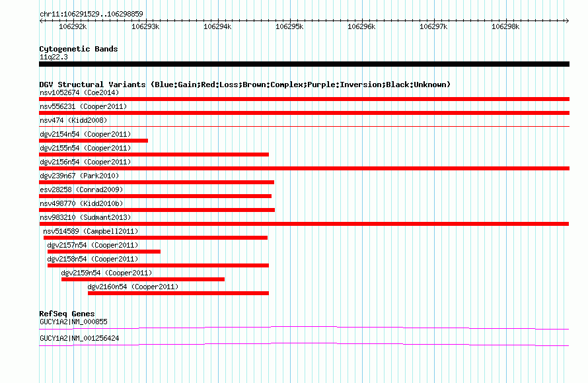Click the 106293k ruler tick label
588x383 pixels.
pos(145,26)
